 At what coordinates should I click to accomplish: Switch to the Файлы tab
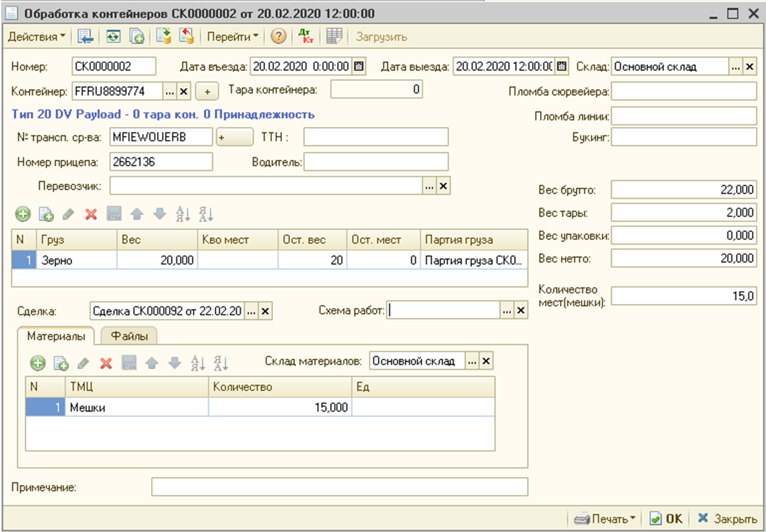(x=129, y=336)
